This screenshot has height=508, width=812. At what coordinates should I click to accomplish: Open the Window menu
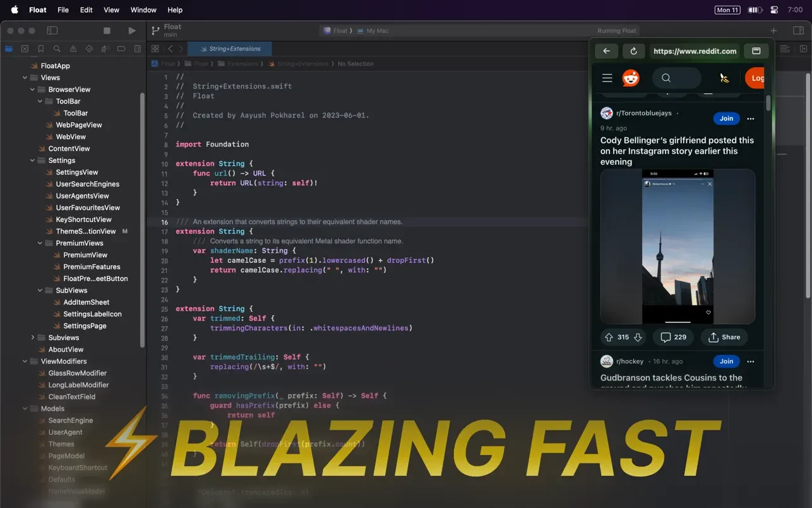(x=143, y=9)
